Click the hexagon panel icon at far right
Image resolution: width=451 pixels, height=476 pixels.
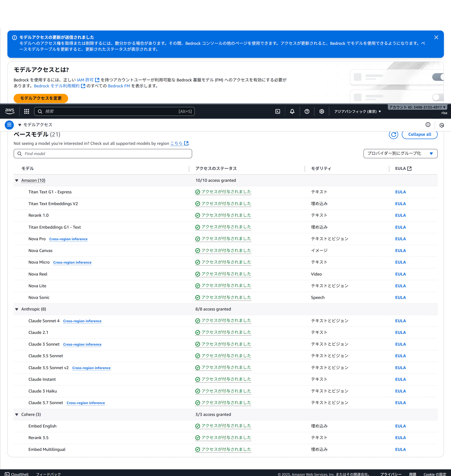click(442, 125)
